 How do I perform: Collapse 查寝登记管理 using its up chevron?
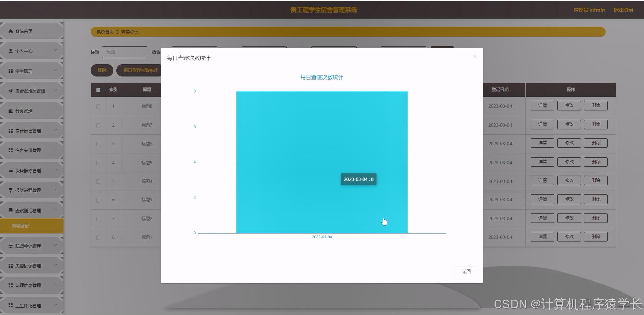click(x=56, y=210)
